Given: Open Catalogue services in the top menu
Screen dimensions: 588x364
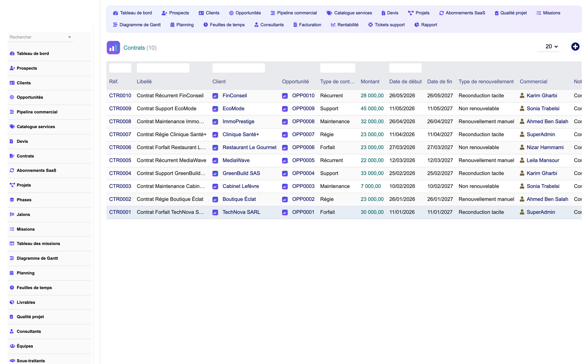Looking at the screenshot, I should point(349,13).
